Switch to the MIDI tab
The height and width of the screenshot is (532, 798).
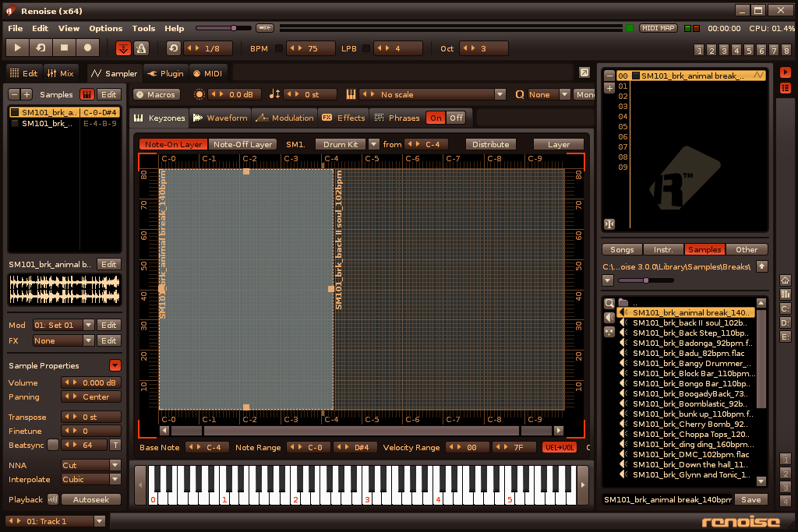pyautogui.click(x=208, y=73)
